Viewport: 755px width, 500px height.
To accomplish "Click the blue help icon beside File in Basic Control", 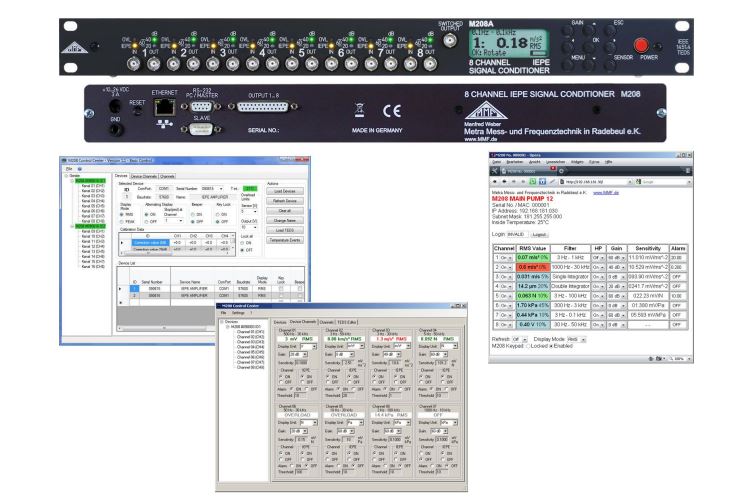I will click(79, 169).
